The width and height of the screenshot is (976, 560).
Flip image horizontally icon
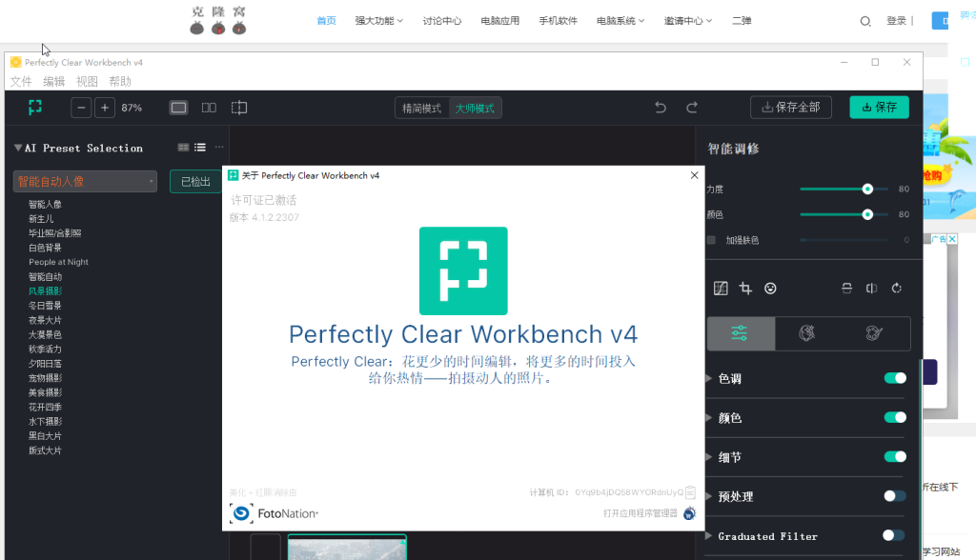tap(871, 288)
